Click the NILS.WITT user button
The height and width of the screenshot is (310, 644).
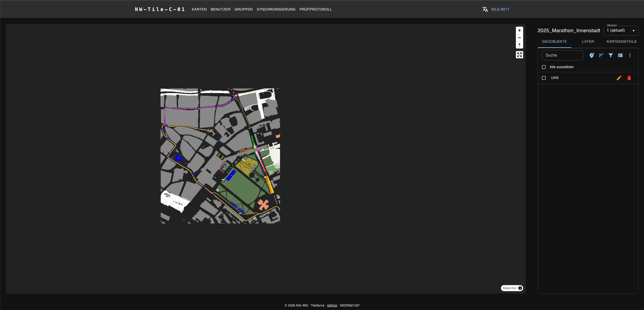(x=500, y=9)
